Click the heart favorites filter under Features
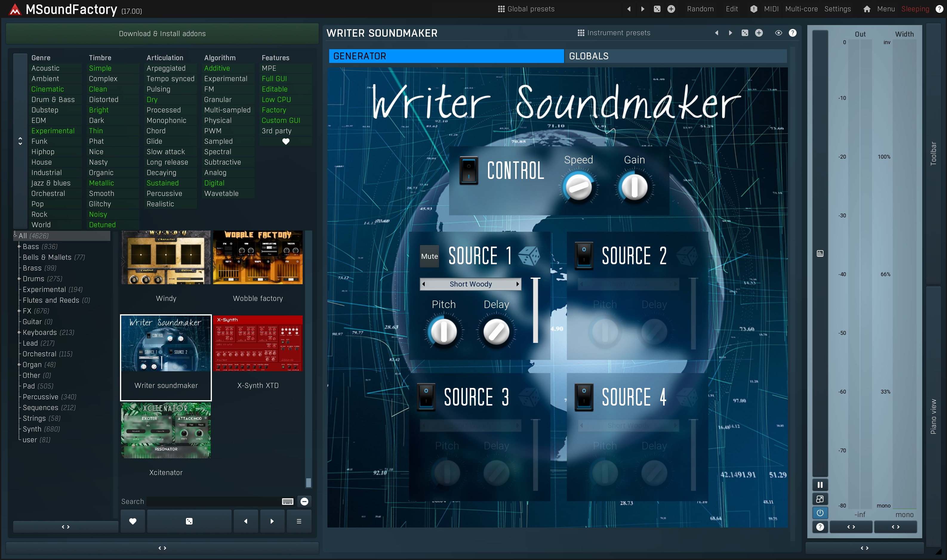947x560 pixels. click(x=286, y=142)
